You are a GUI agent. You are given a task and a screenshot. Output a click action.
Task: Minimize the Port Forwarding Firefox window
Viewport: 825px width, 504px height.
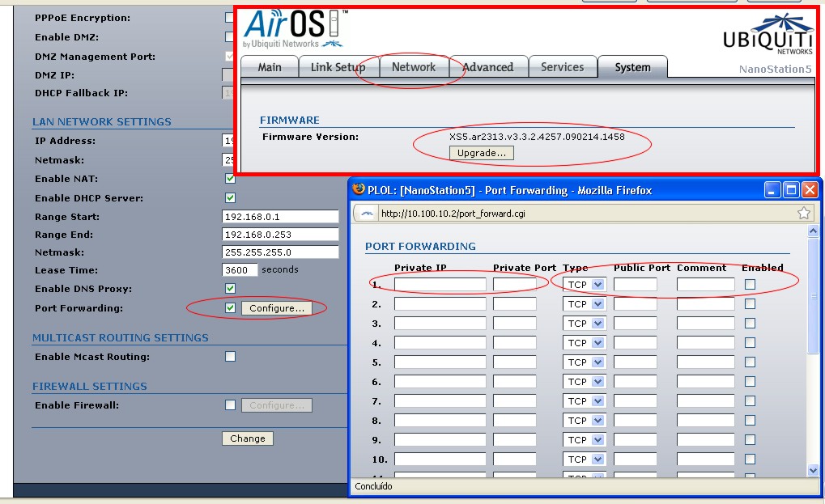pos(772,190)
